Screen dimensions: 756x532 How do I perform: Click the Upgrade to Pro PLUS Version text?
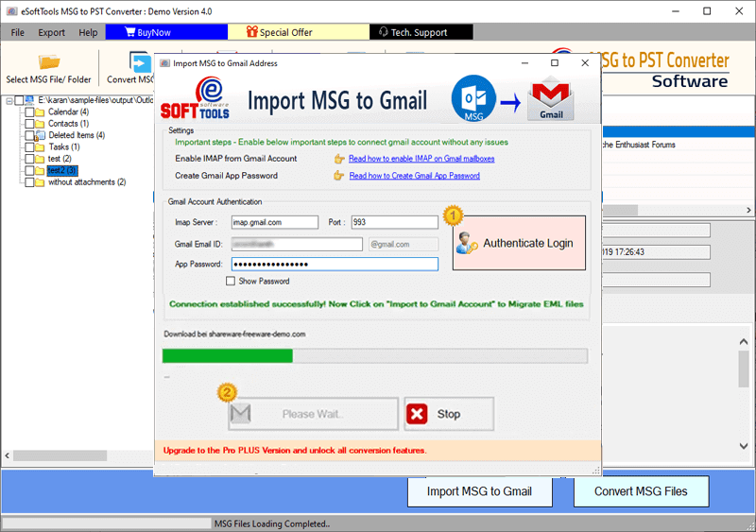tap(295, 451)
